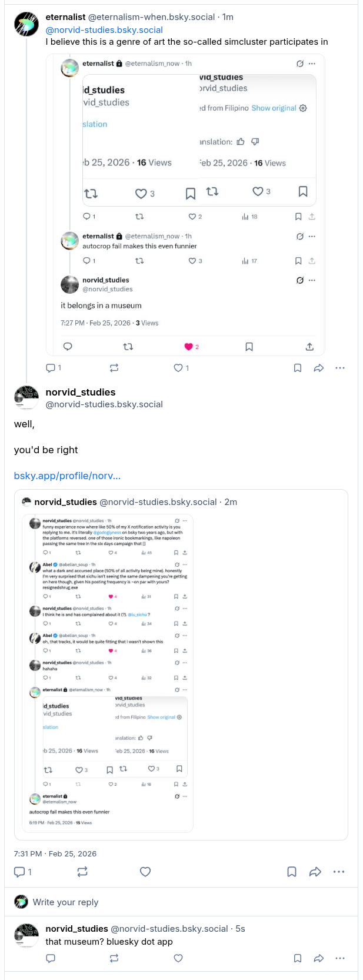The image size is (363, 980).
Task: Like the main norvid_studies post
Action: [x=145, y=872]
